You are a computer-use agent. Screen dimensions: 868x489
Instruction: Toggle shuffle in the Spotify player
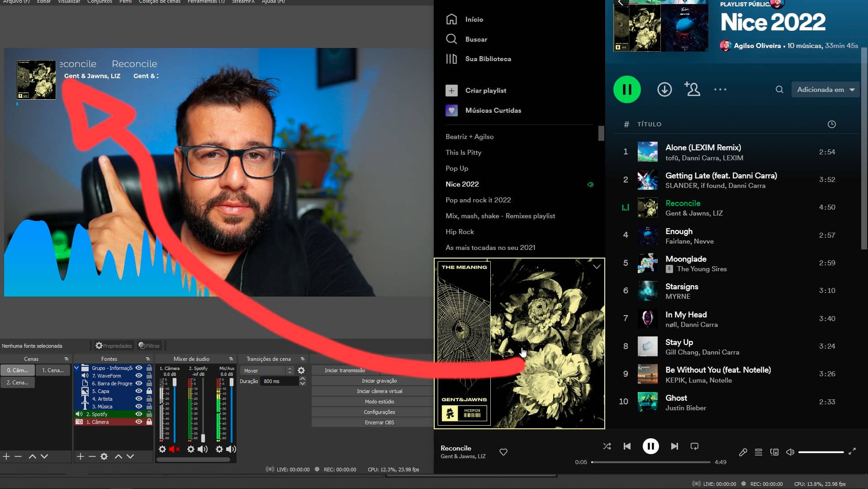(607, 446)
